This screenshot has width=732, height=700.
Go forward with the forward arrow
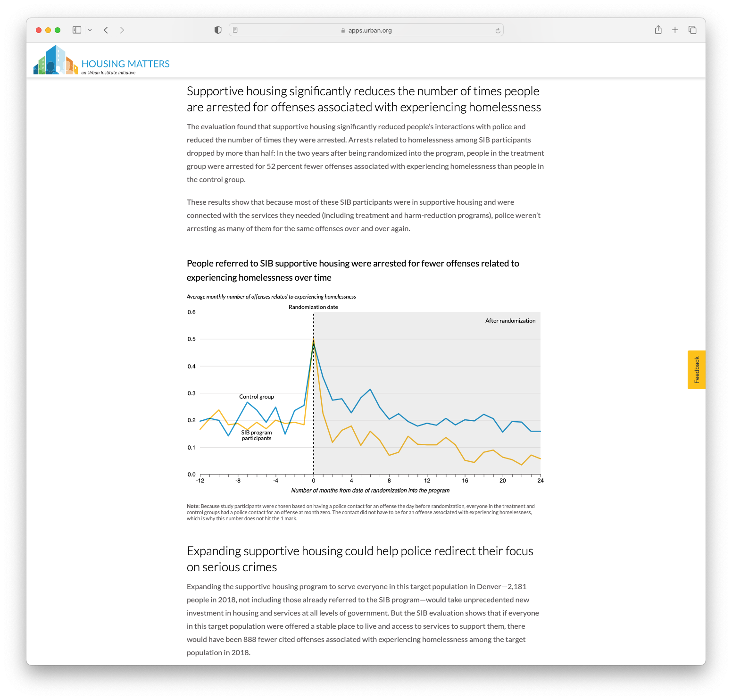pos(122,30)
